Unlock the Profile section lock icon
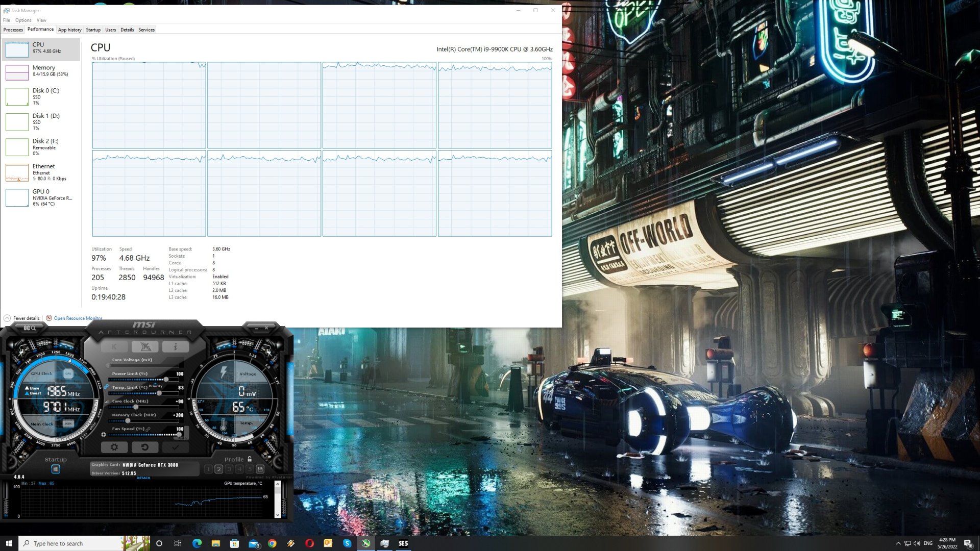This screenshot has width=980, height=551. pos(250,459)
